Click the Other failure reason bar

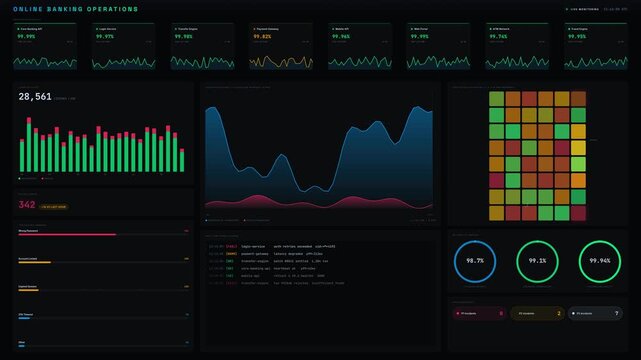coord(21,346)
